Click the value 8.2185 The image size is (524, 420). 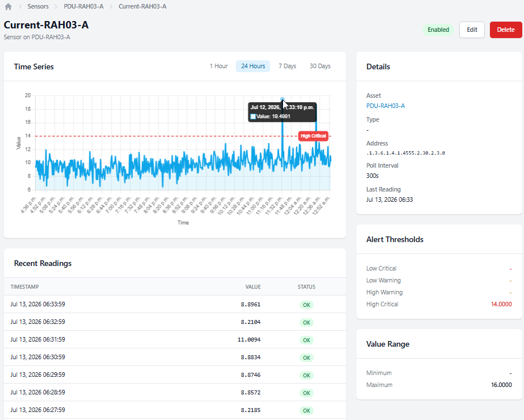coord(251,410)
